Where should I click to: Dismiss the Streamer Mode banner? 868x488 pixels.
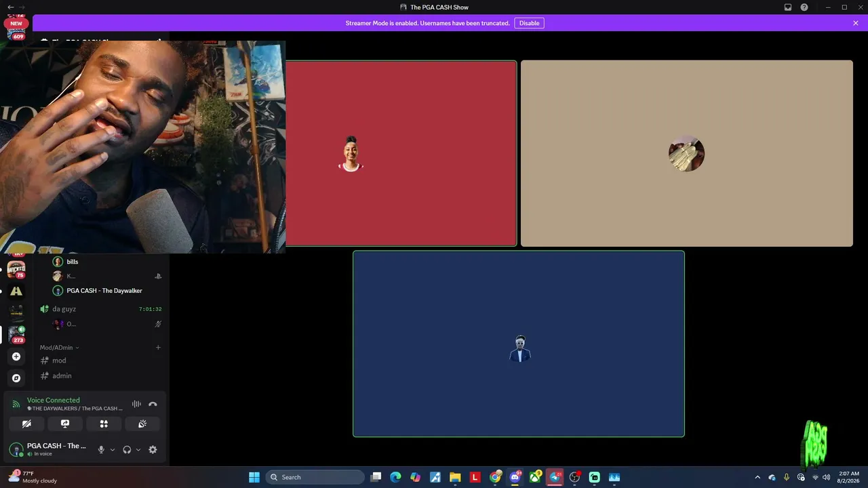click(x=856, y=23)
